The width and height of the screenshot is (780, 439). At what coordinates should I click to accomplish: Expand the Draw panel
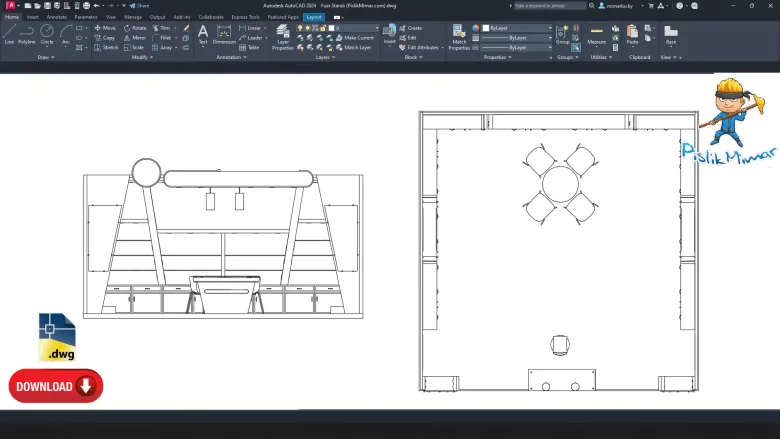tap(46, 57)
